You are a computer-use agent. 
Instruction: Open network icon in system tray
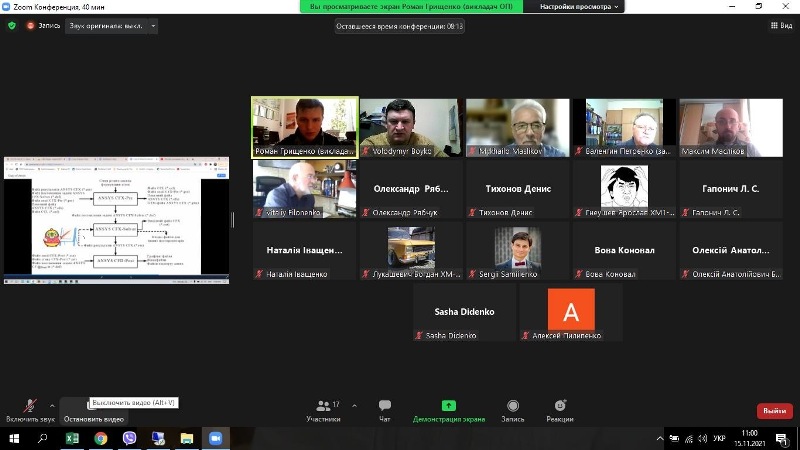(x=688, y=438)
